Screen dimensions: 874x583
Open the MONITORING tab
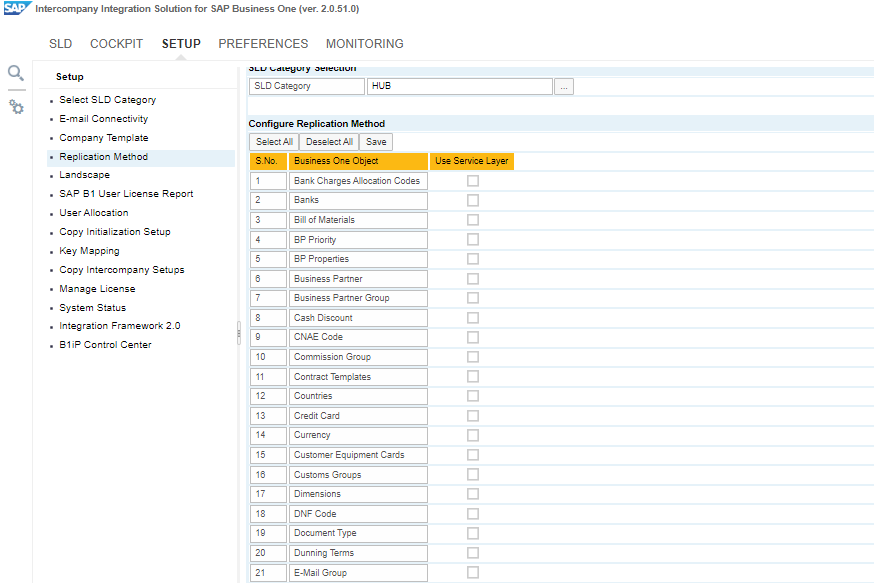coord(365,44)
